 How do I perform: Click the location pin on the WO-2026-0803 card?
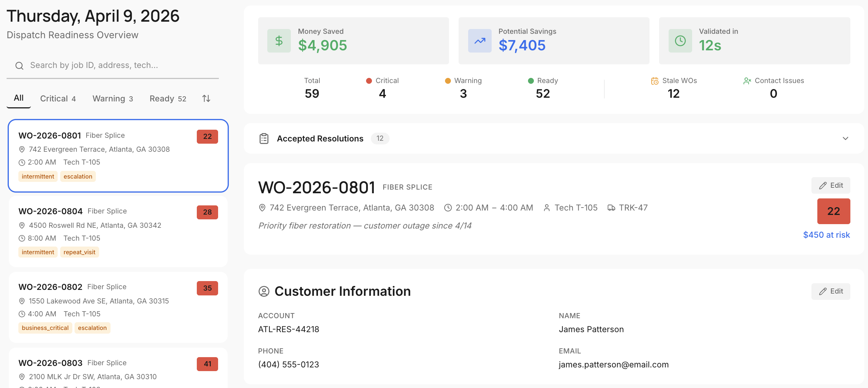pyautogui.click(x=22, y=377)
